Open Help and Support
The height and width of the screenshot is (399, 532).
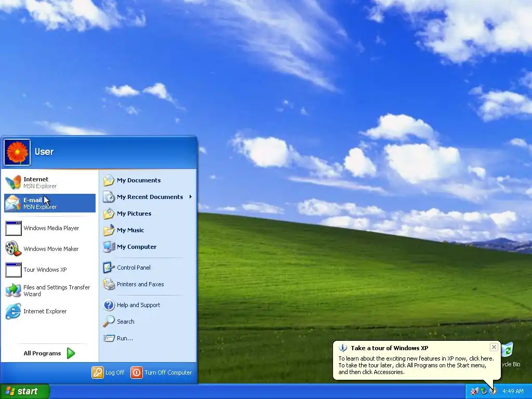(x=148, y=304)
